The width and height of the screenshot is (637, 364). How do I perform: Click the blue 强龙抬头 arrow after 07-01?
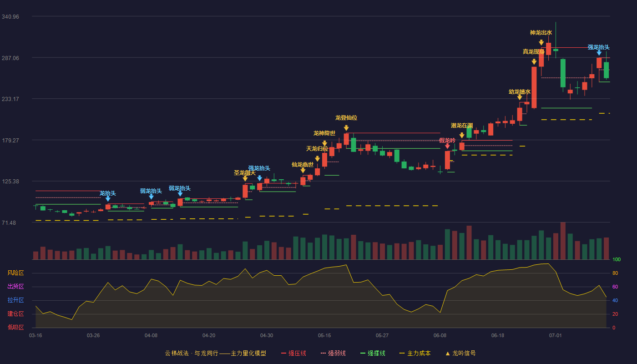click(599, 53)
